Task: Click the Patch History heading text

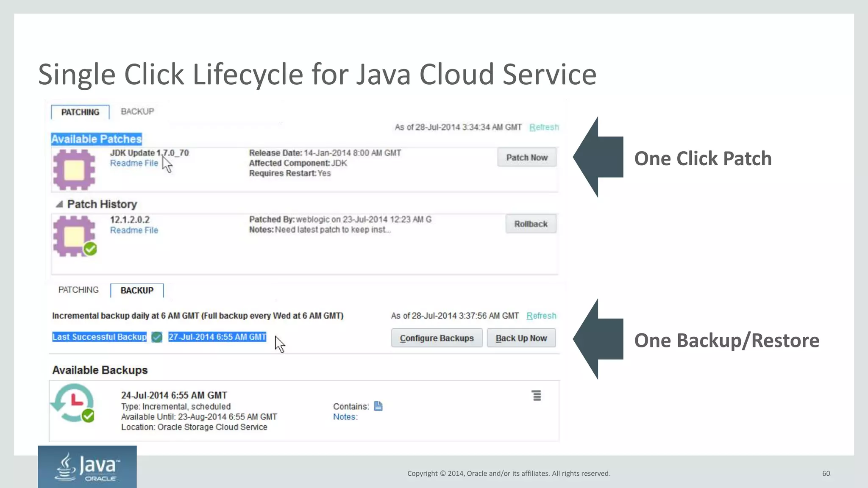Action: (102, 204)
